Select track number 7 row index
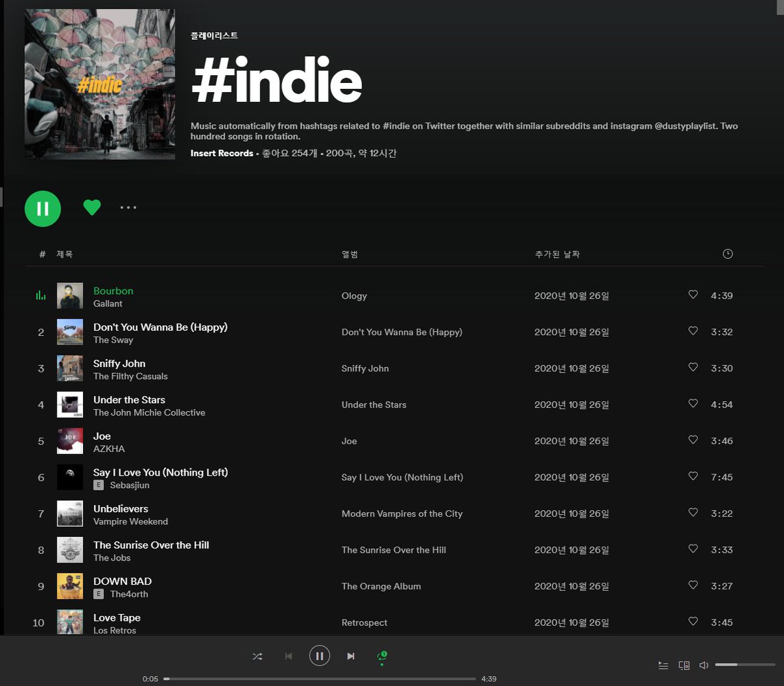The image size is (784, 686). coord(41,514)
